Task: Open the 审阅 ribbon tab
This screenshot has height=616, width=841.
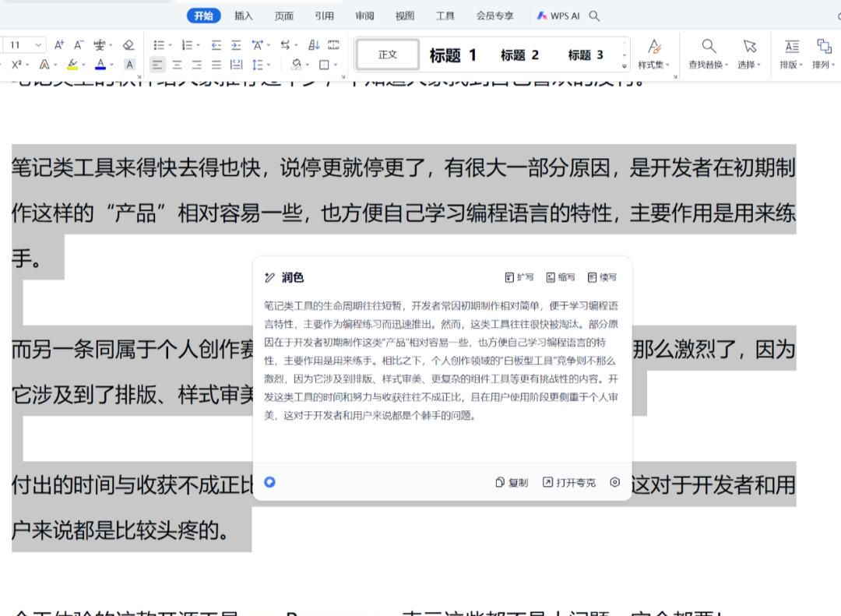Action: click(364, 16)
